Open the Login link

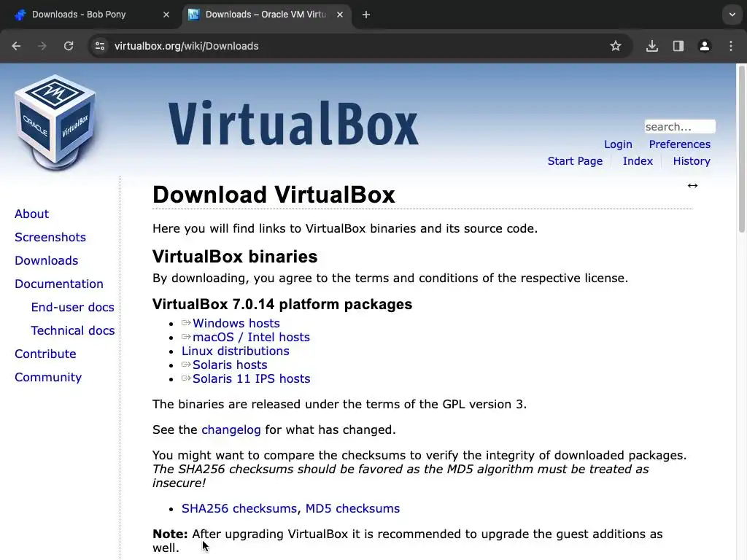pos(618,144)
